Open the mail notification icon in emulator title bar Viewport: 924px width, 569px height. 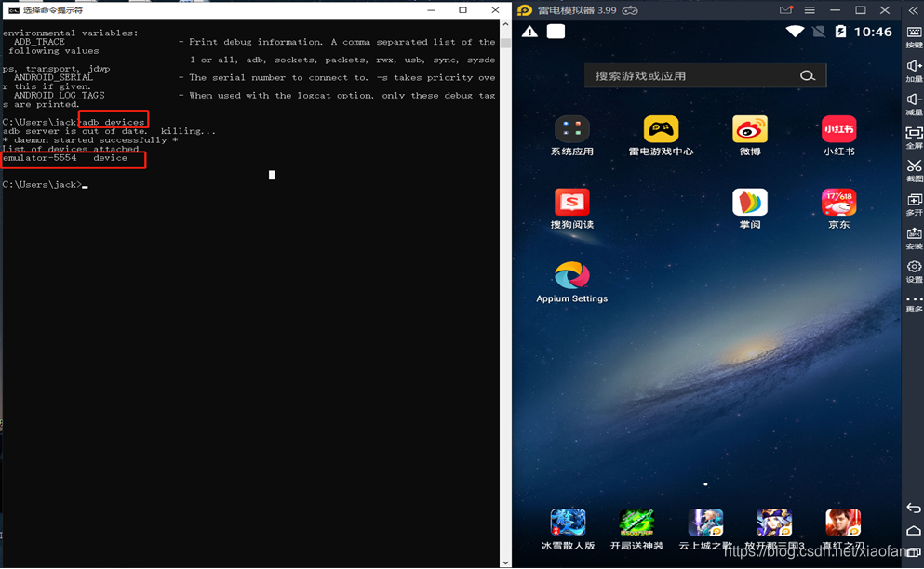[x=785, y=10]
